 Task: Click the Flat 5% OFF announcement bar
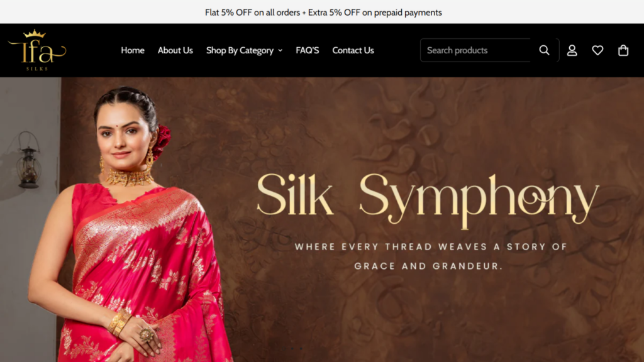point(323,13)
